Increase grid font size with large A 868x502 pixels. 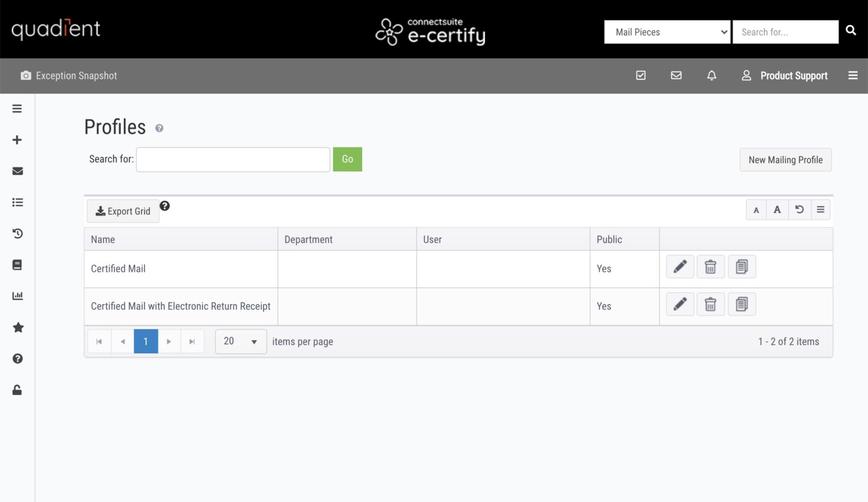[778, 210]
